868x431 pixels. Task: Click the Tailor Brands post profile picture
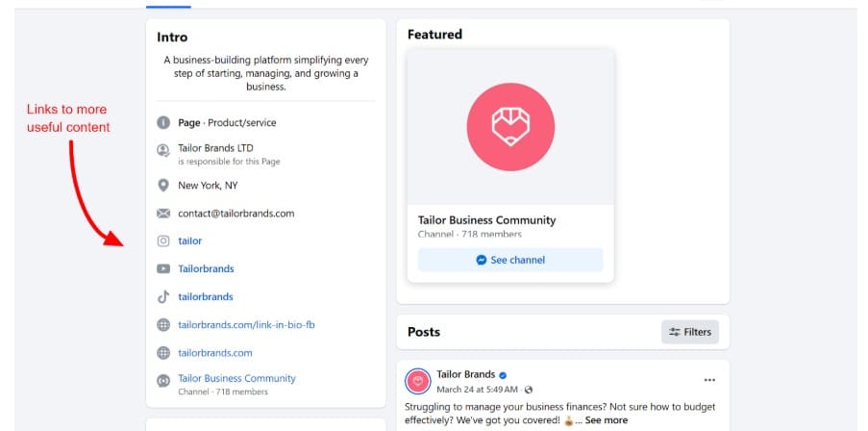[x=418, y=381]
